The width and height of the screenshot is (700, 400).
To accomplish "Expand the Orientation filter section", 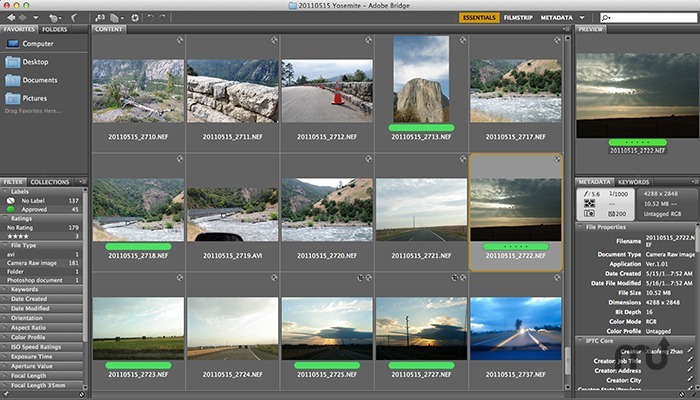I will click(6, 318).
